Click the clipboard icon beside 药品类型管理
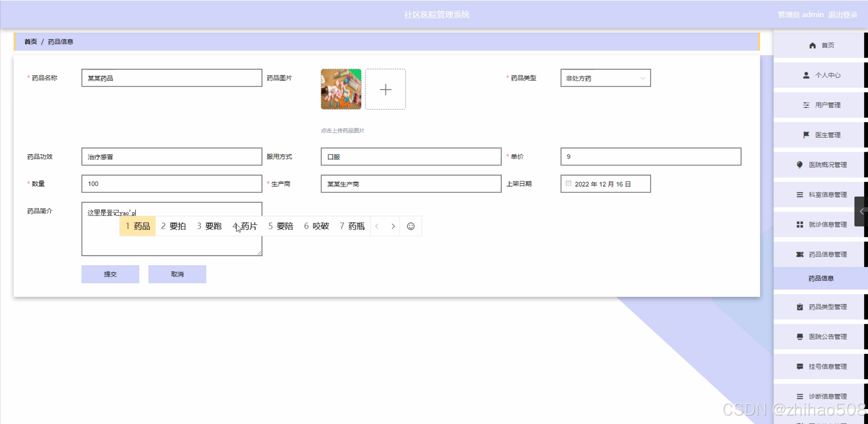 (x=800, y=307)
